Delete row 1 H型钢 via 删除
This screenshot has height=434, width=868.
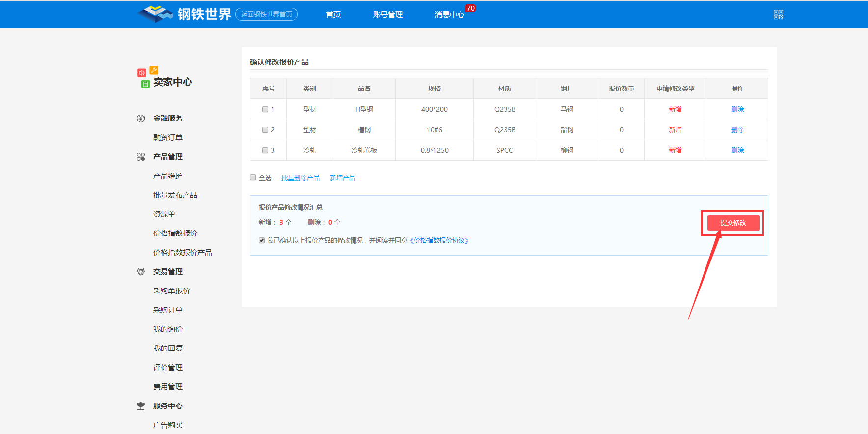(737, 109)
